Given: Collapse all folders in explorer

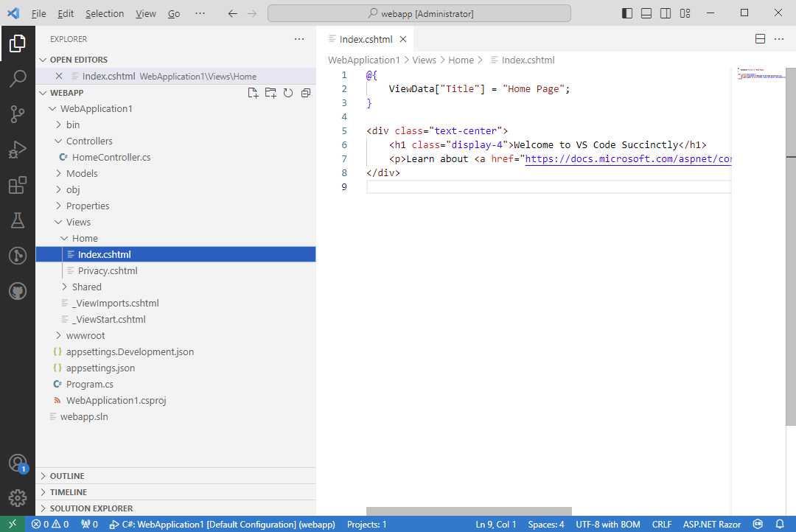Looking at the screenshot, I should click(306, 93).
